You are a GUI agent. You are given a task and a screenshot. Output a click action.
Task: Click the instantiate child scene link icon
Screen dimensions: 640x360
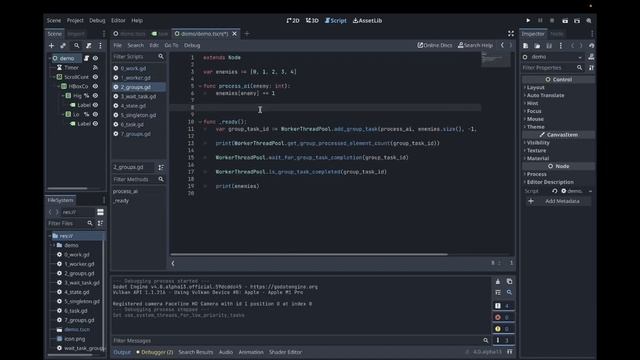coord(63,46)
